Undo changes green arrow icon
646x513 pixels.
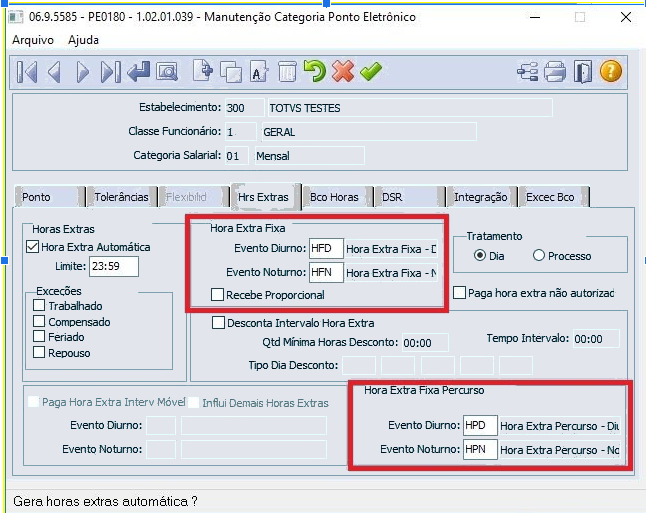315,71
